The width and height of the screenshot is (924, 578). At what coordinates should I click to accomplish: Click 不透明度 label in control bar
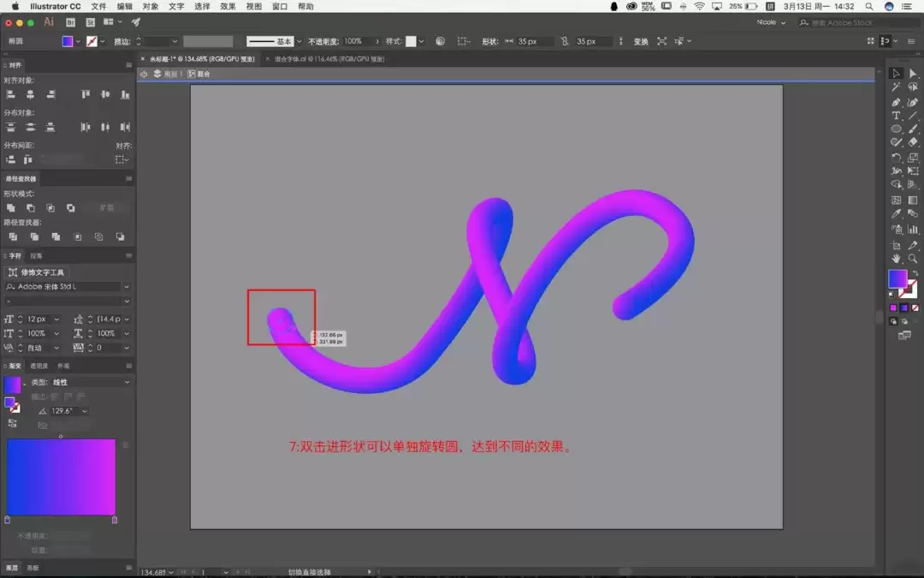pos(323,41)
